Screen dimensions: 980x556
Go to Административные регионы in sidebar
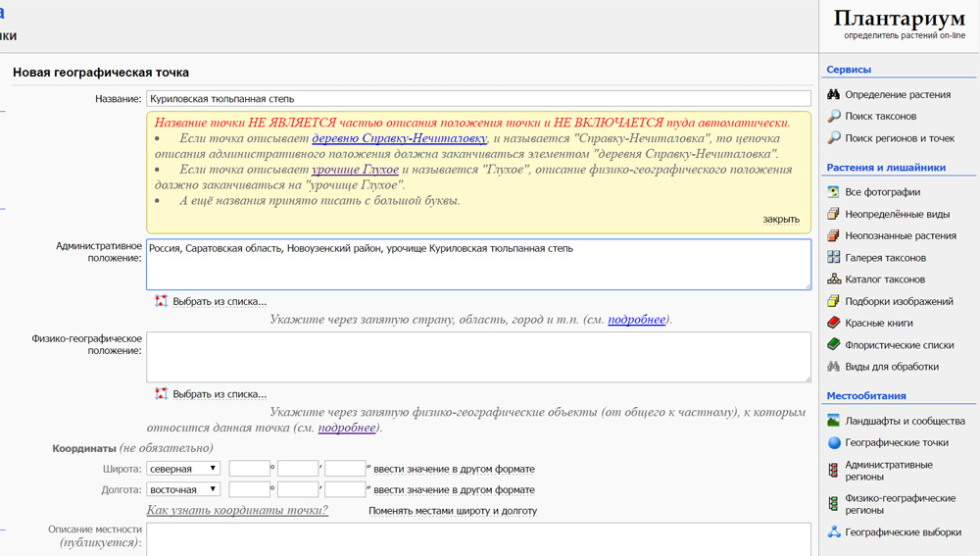pos(888,471)
